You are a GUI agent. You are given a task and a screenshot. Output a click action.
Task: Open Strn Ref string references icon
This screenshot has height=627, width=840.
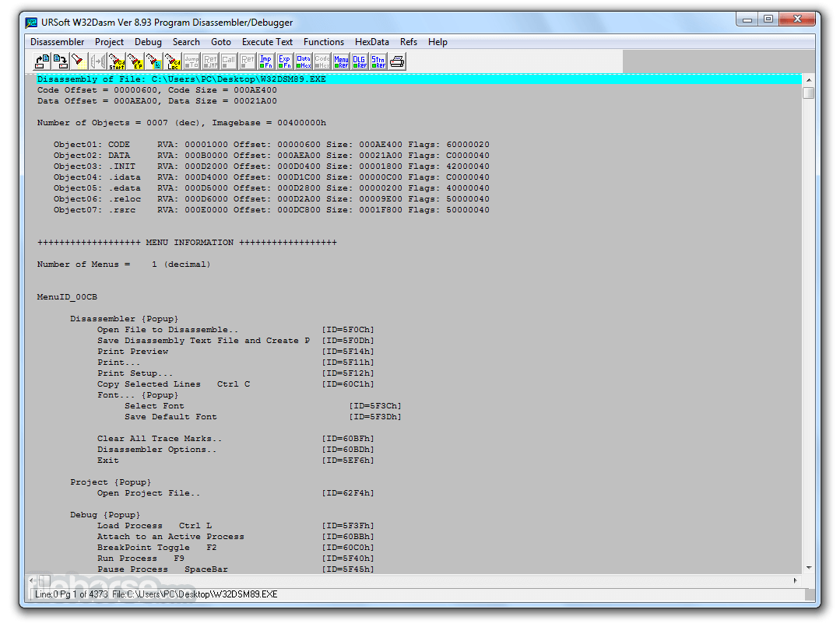pyautogui.click(x=378, y=61)
